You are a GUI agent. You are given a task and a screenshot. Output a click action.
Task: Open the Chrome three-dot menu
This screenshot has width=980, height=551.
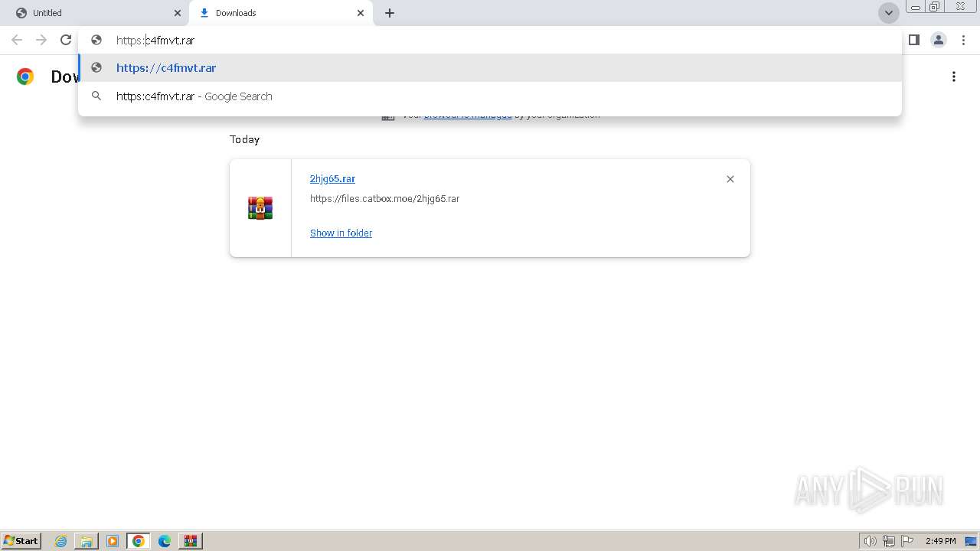963,40
